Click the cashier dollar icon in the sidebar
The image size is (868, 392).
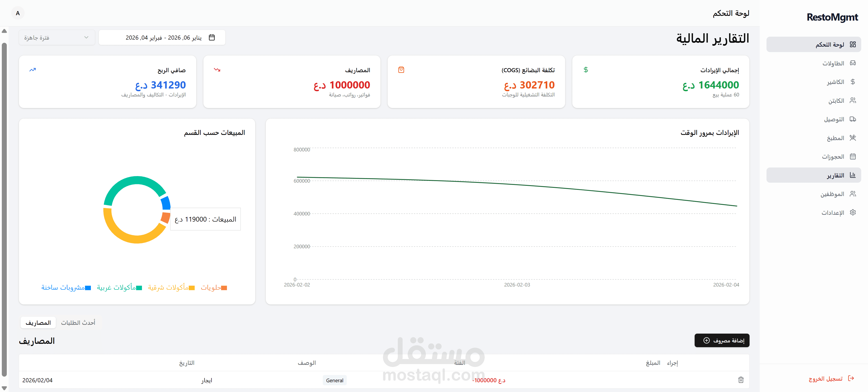(x=852, y=82)
